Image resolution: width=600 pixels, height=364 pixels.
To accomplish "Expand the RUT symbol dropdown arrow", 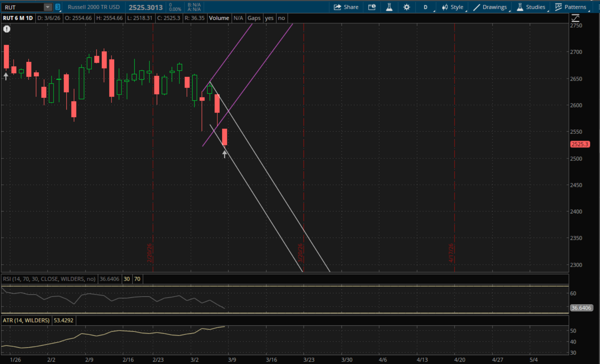I will tap(48, 7).
